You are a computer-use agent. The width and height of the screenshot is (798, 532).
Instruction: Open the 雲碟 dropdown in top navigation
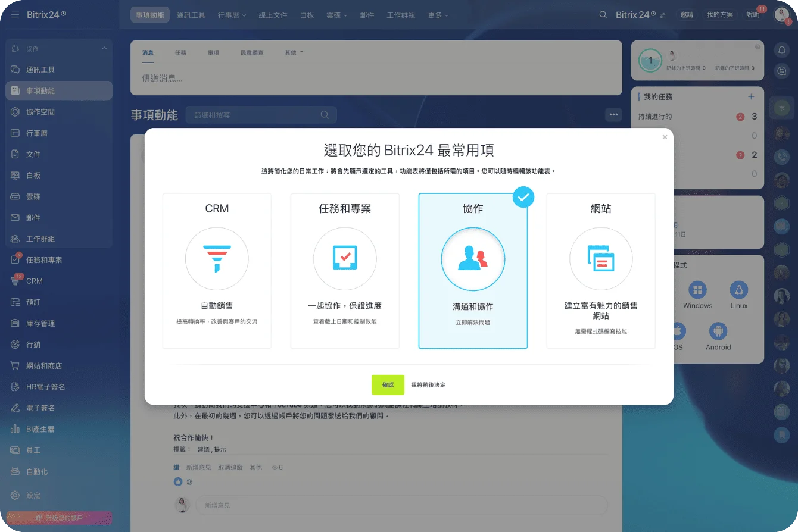[336, 15]
